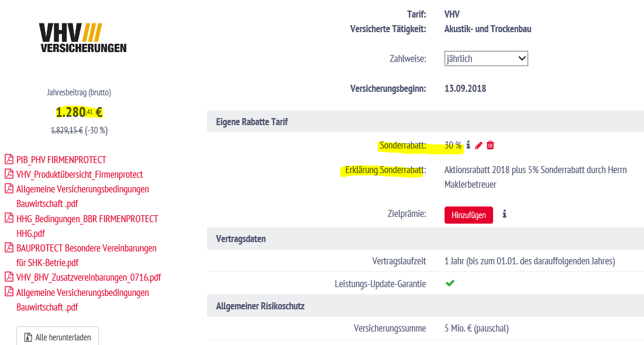The width and height of the screenshot is (644, 345).
Task: Edit the Sonderrabatt with pencil icon
Action: (478, 146)
